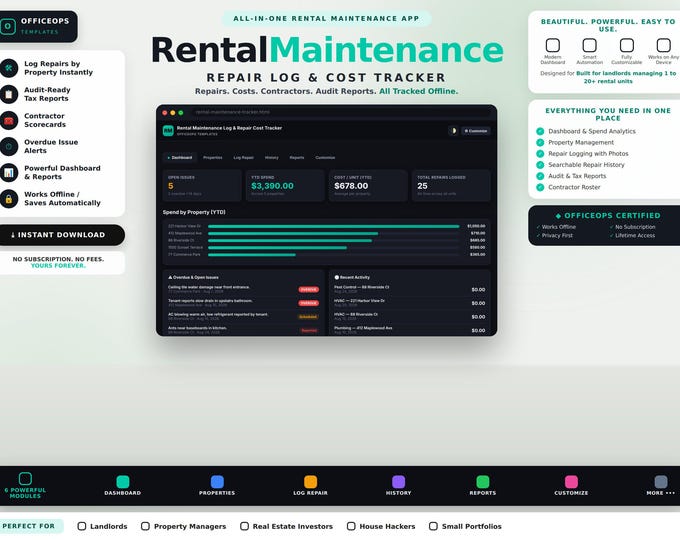Open the History tab

tap(271, 157)
